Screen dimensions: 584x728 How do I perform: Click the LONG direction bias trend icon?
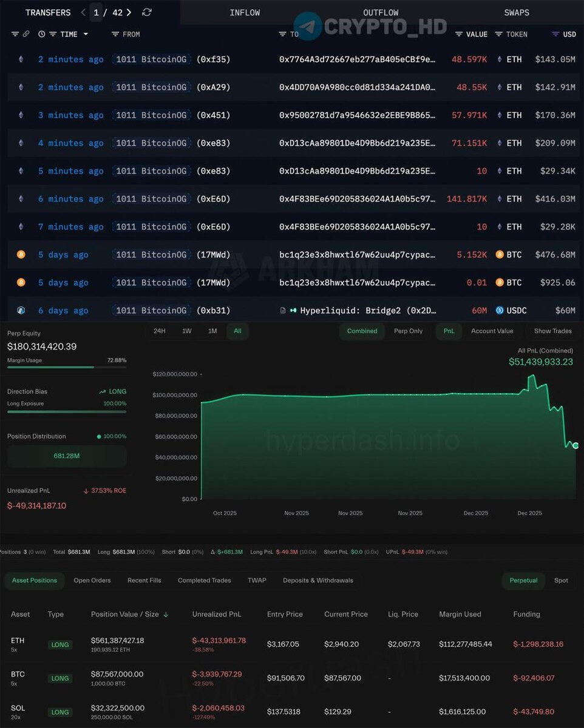tap(103, 392)
